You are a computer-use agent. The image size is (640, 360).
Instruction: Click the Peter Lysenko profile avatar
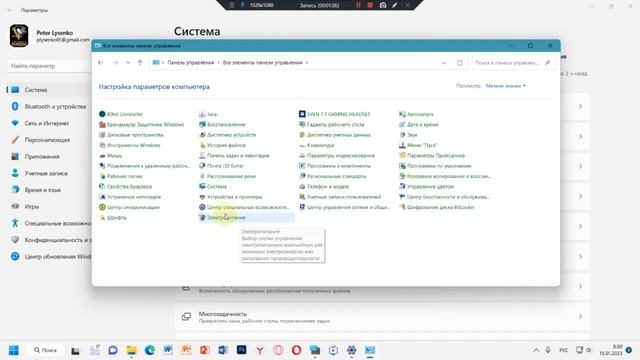pyautogui.click(x=19, y=36)
